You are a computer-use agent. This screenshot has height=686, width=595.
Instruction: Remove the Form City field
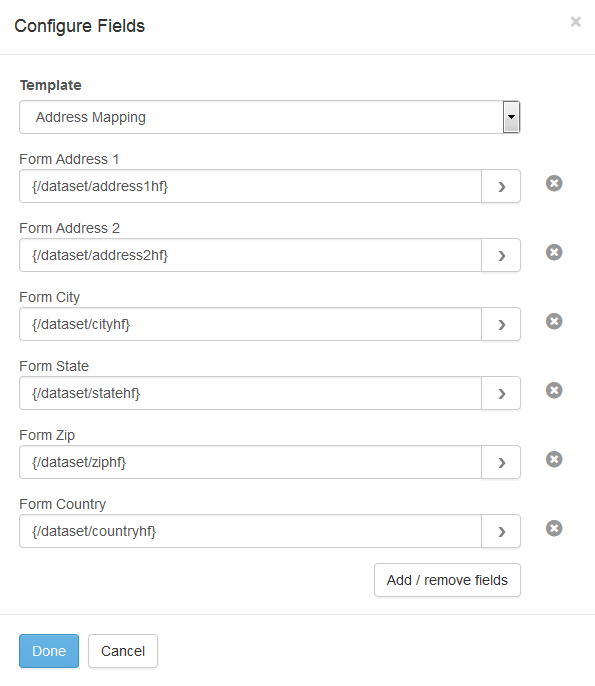554,322
